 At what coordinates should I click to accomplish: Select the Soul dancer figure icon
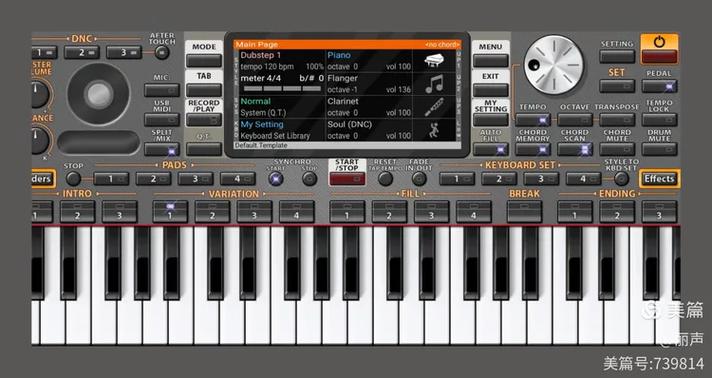point(435,130)
